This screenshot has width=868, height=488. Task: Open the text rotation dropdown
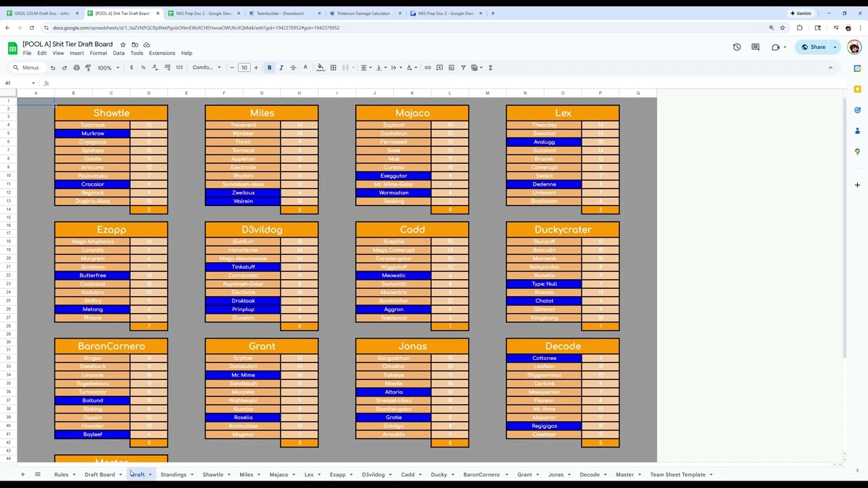[411, 68]
